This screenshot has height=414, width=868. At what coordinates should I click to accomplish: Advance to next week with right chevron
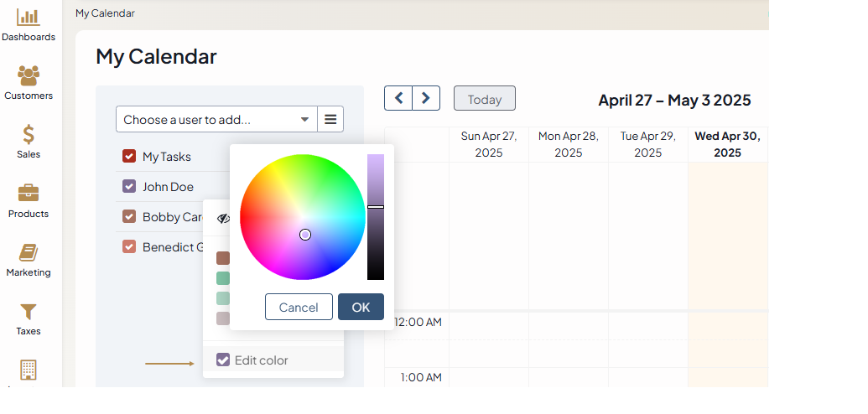pyautogui.click(x=426, y=98)
